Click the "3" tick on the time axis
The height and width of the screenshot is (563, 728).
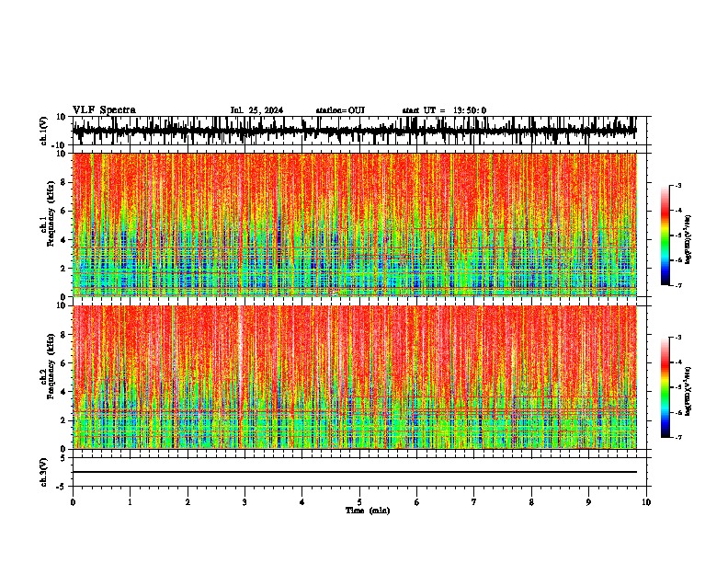click(x=245, y=502)
